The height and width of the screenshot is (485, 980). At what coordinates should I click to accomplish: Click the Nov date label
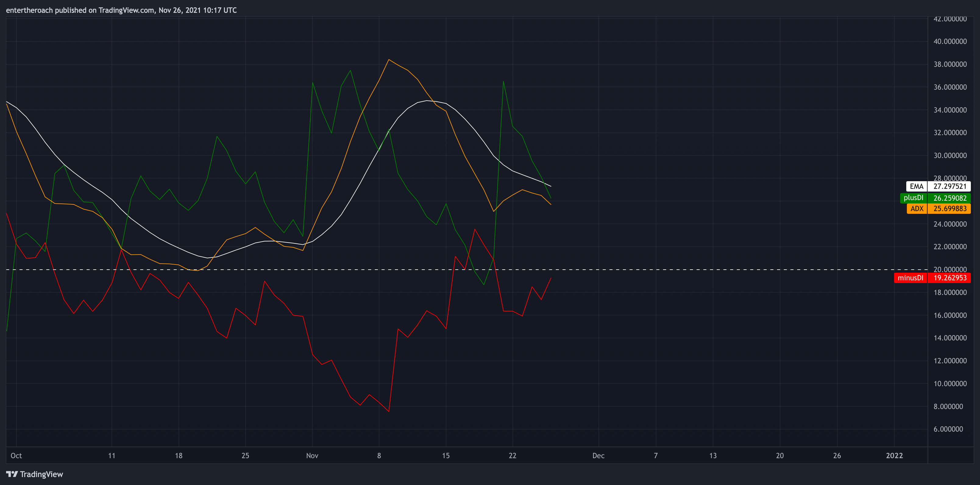tap(312, 456)
